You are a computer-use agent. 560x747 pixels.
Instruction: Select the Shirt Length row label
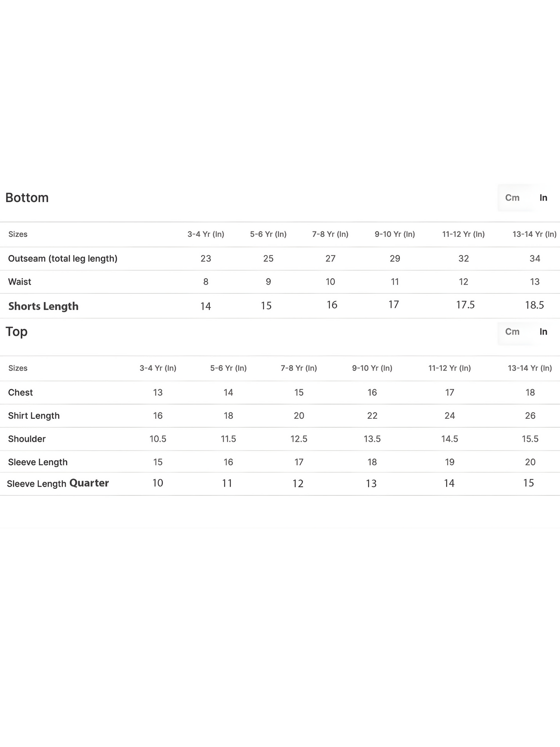tap(34, 416)
